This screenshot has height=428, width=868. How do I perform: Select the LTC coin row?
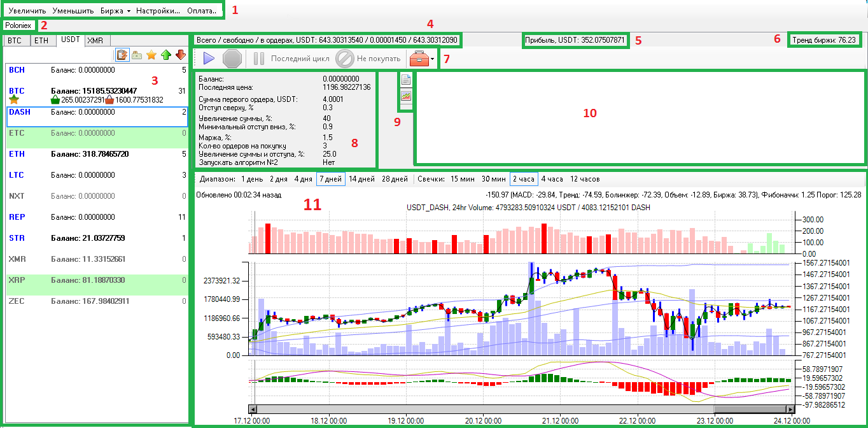point(95,175)
